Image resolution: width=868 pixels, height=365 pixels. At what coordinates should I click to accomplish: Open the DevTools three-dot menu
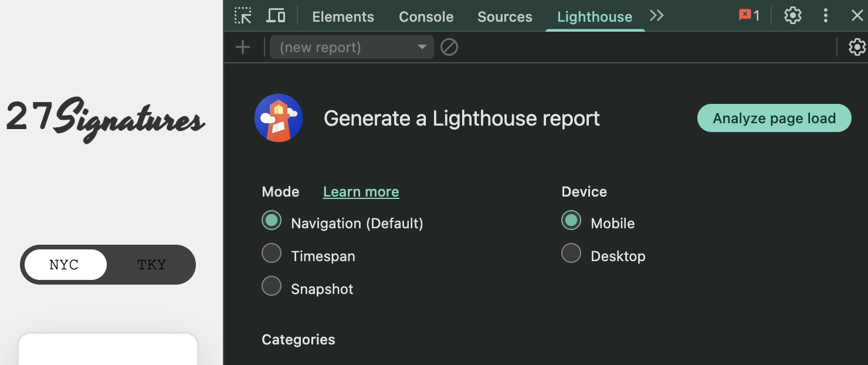point(826,16)
